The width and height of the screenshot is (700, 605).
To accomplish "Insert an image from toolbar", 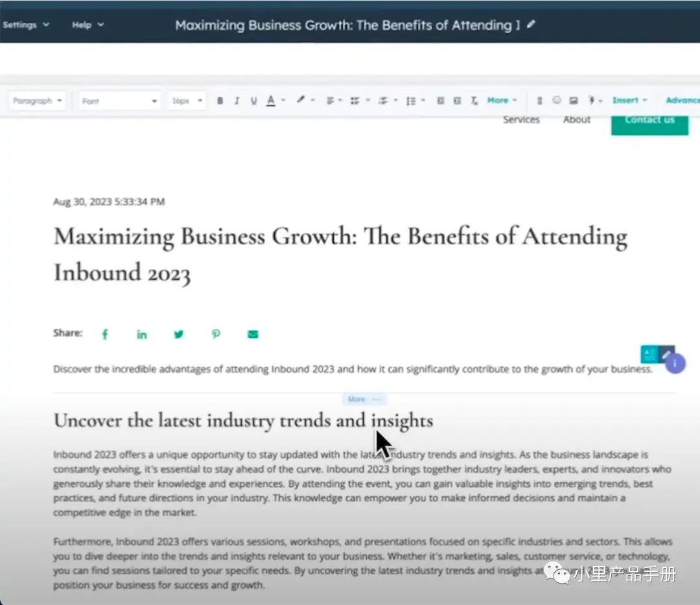I will point(574,101).
